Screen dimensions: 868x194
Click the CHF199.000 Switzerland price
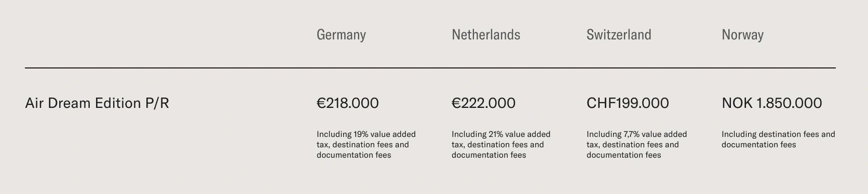pos(628,103)
